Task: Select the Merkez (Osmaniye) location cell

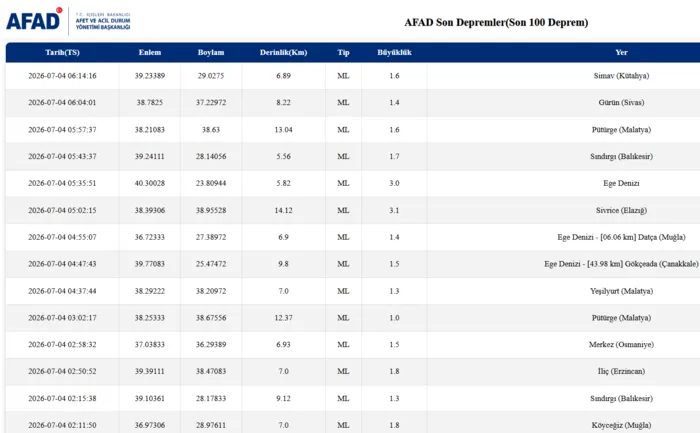Action: click(x=621, y=345)
